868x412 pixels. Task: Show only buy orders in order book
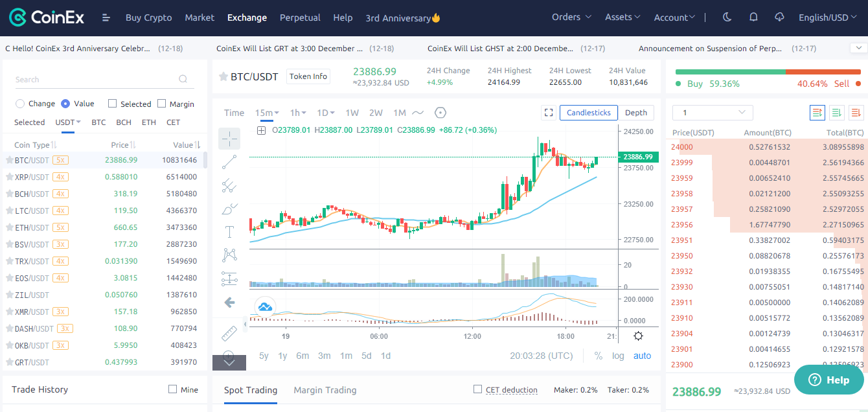837,113
